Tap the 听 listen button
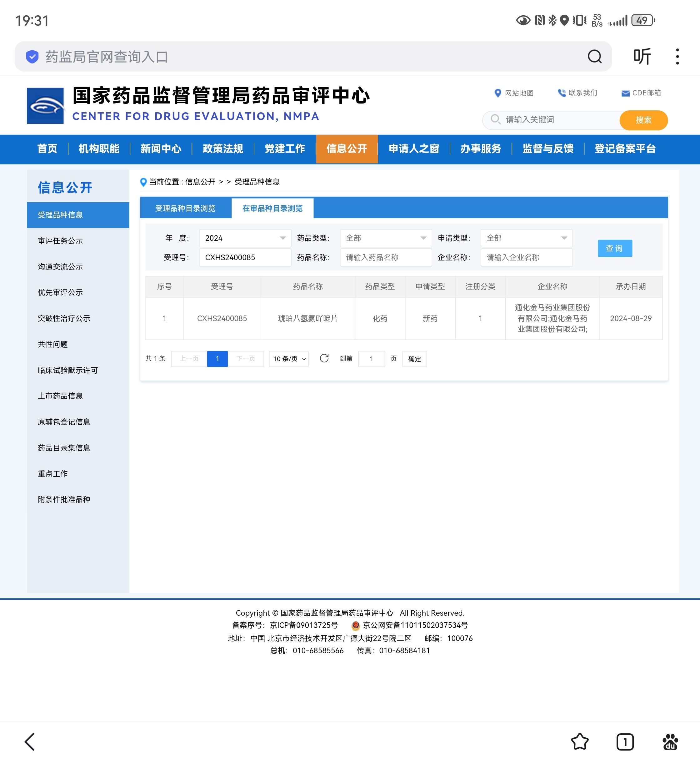The image size is (700, 763). [x=642, y=57]
